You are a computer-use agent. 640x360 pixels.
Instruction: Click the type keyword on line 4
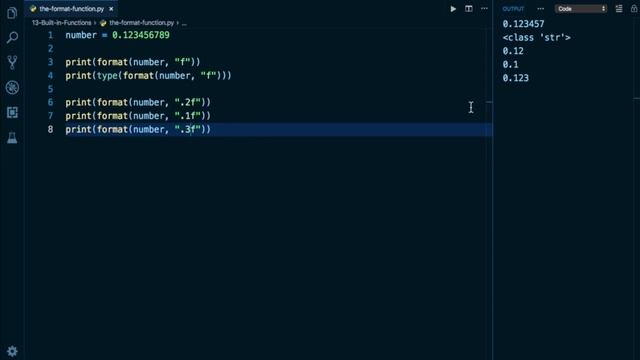[107, 76]
